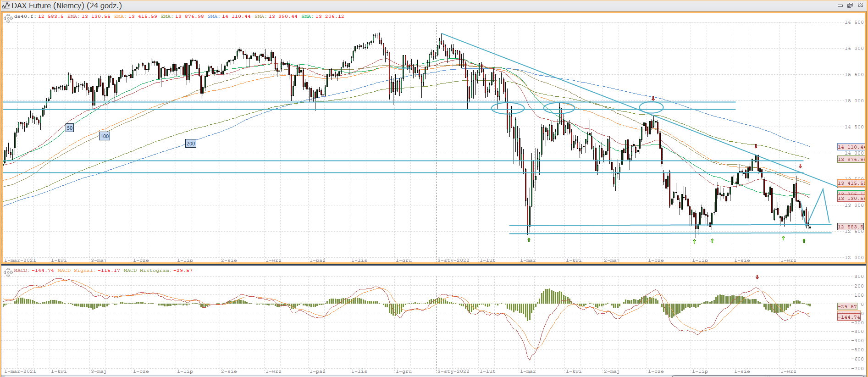Select the 14 110.44 price axis tag
Image resolution: width=868 pixels, height=377 pixels.
851,147
